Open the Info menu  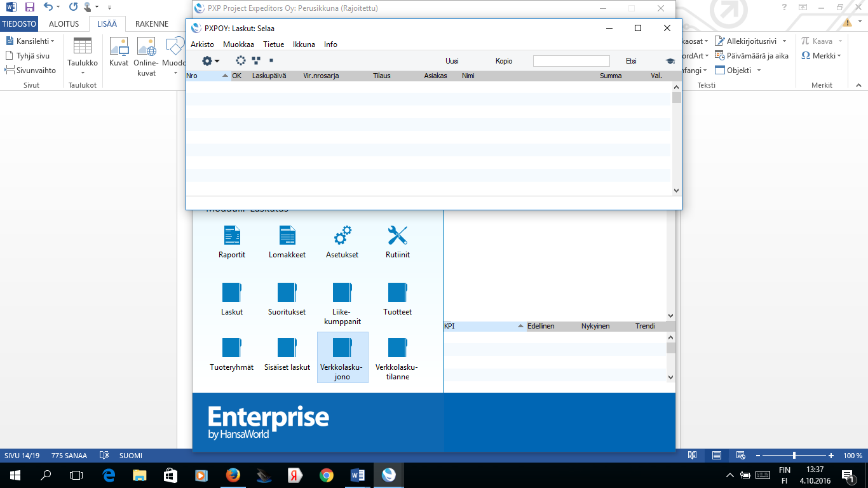pyautogui.click(x=330, y=44)
